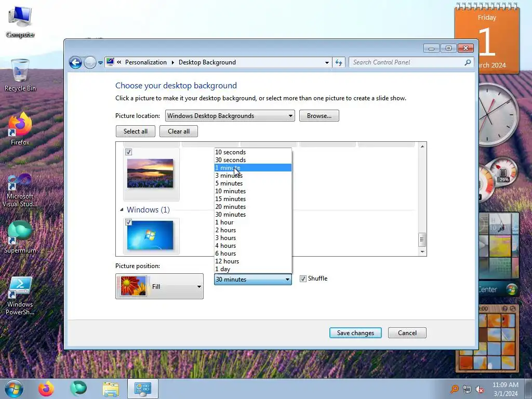The height and width of the screenshot is (399, 532).
Task: Pick 1 hour interval
Action: (253, 222)
